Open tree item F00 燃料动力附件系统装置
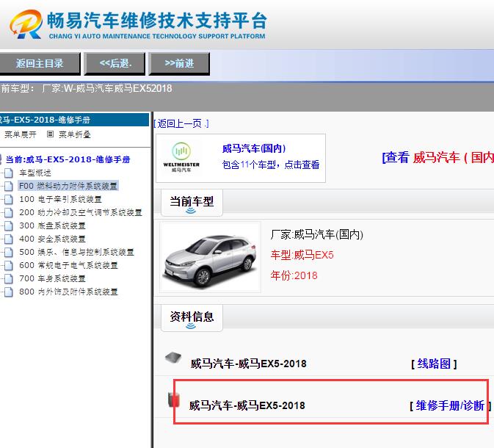This screenshot has height=448, width=494. (68, 186)
